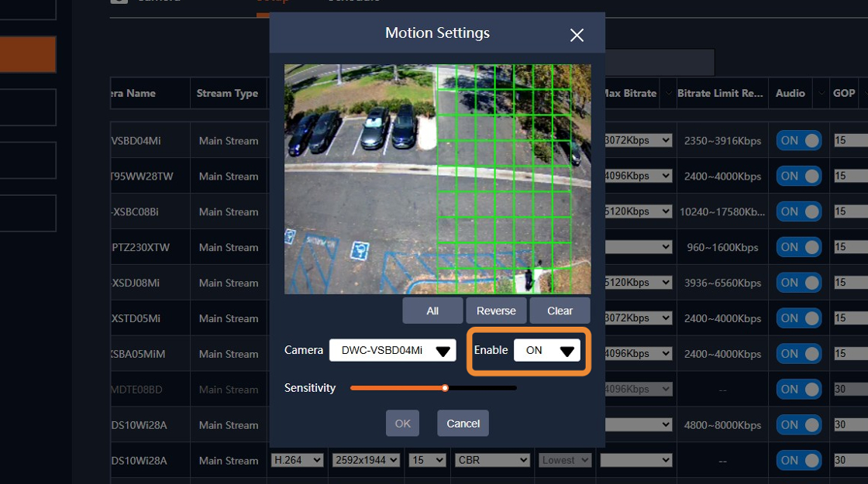This screenshot has height=484, width=868.
Task: Click Main Stream cell in XSBC08Bi row
Action: pyautogui.click(x=229, y=212)
